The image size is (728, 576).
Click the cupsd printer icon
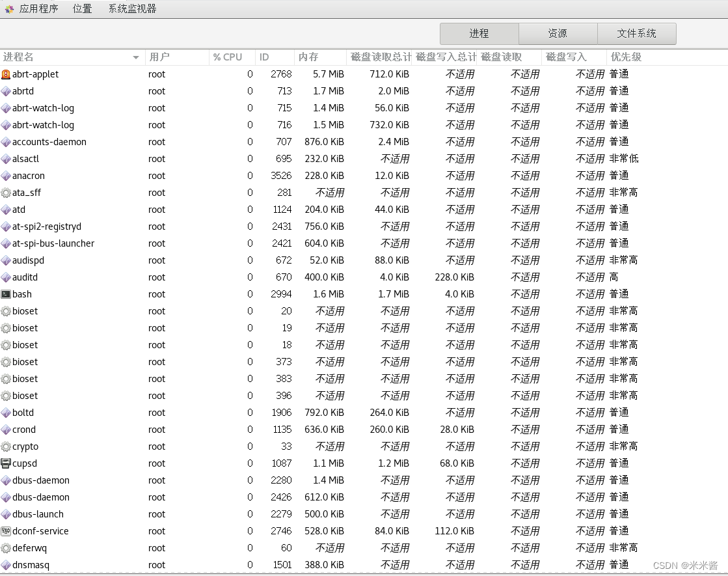point(6,463)
